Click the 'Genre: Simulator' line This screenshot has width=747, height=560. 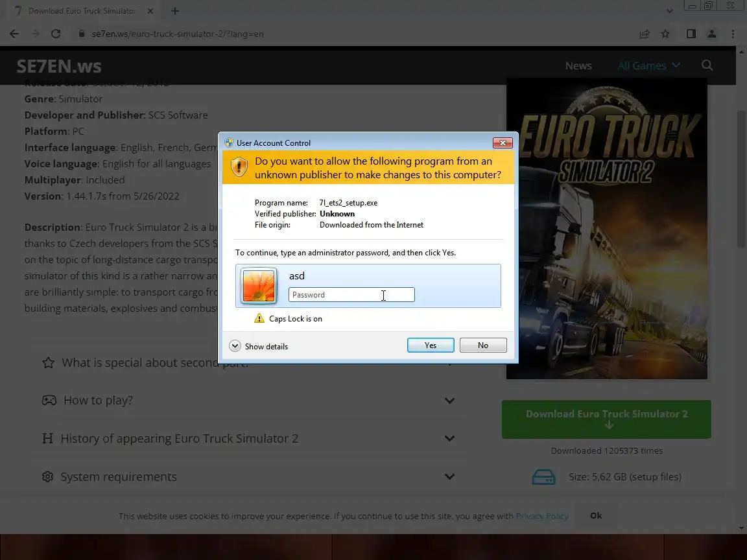pos(64,99)
